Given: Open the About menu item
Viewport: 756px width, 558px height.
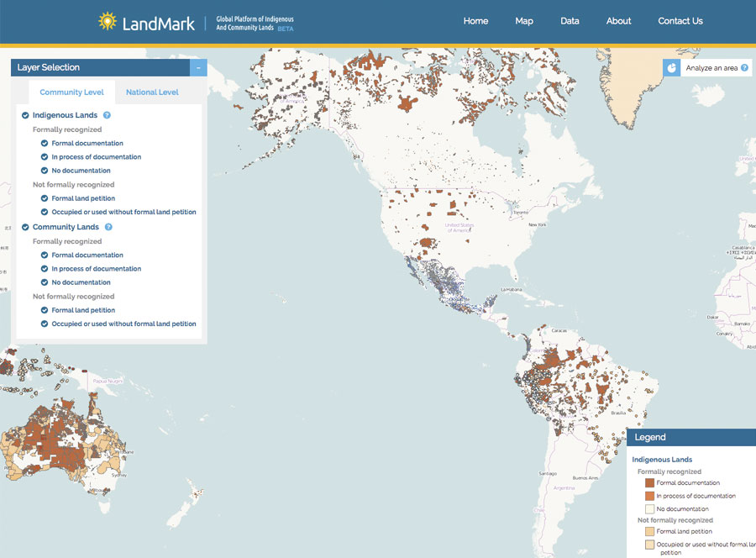Looking at the screenshot, I should point(618,21).
